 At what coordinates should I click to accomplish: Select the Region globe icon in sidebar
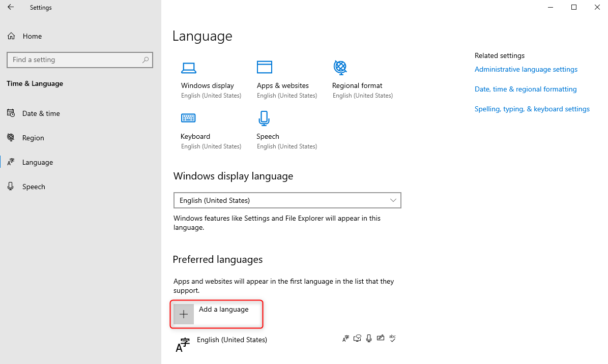coord(11,138)
